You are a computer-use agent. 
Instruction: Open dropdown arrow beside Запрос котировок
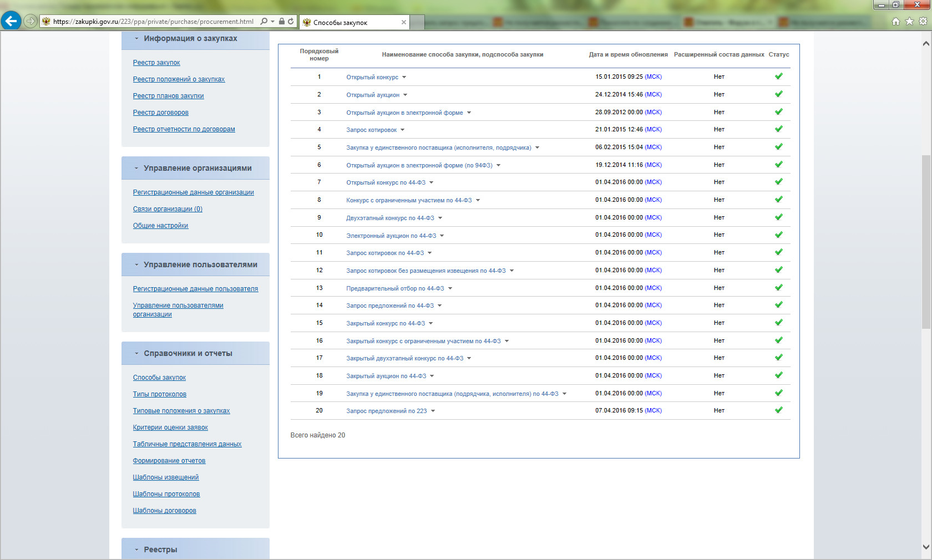point(403,130)
